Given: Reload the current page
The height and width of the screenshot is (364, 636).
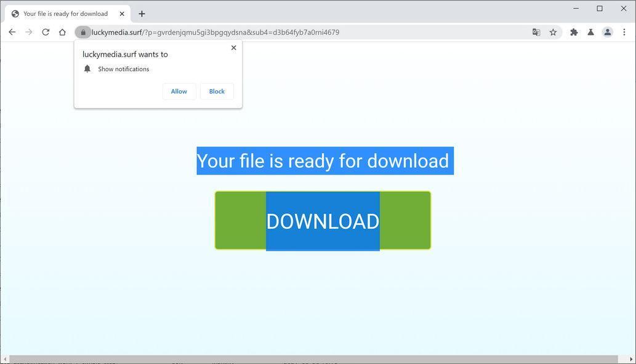Looking at the screenshot, I should [x=46, y=32].
